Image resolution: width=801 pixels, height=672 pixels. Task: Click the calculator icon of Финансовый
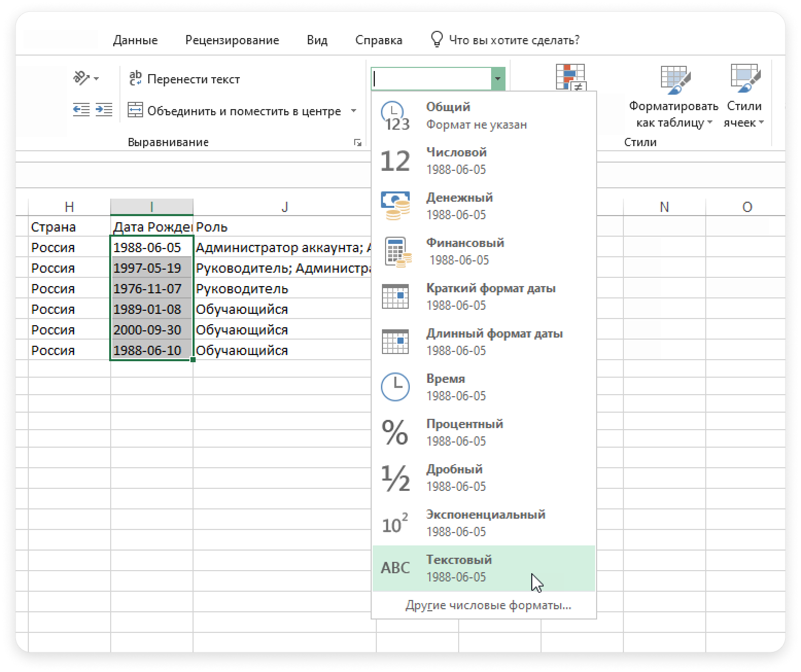point(397,252)
